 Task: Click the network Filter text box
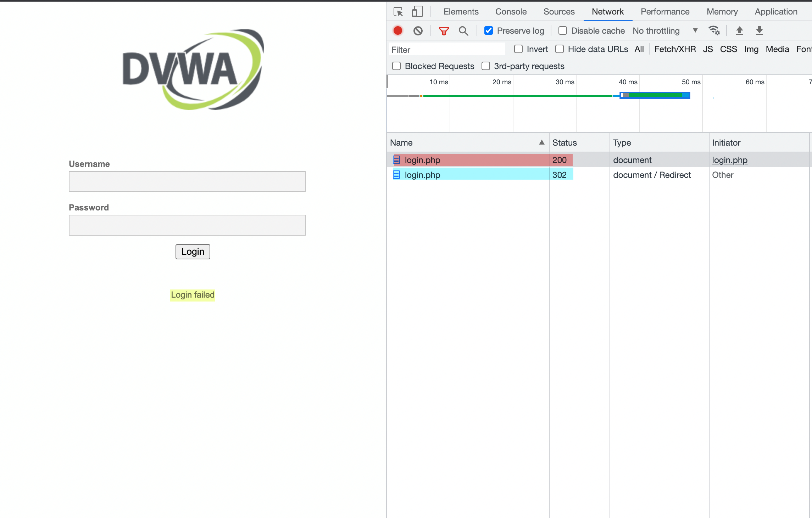(447, 49)
